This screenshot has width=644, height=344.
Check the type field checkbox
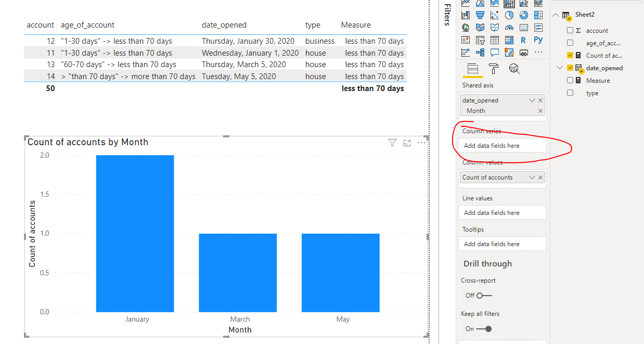(x=570, y=93)
